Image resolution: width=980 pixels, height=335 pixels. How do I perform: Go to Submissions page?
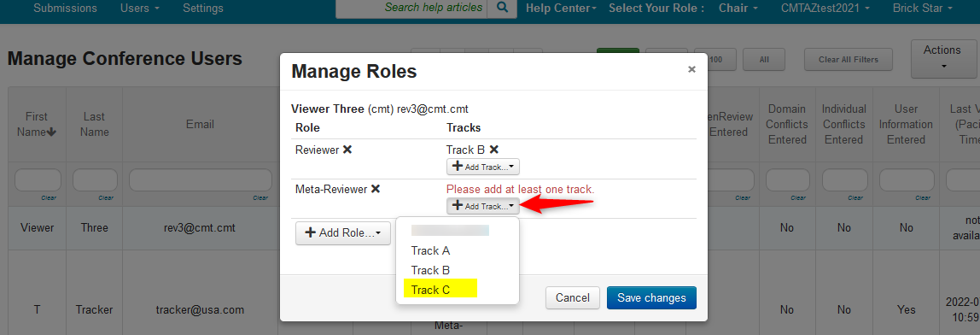65,9
